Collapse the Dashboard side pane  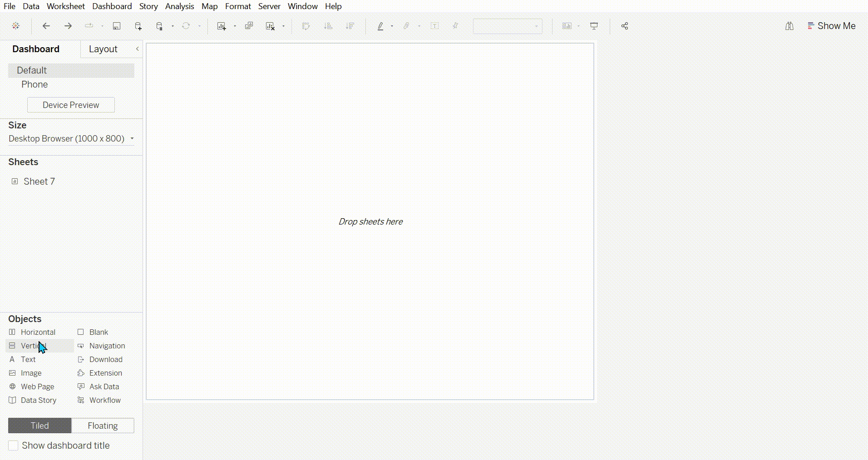(137, 49)
